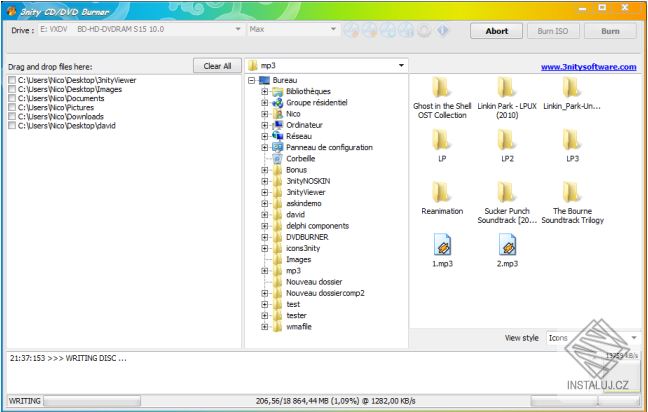Select the 3nityNOSKIN folder in tree
Screen dimensions: 648x412
pyautogui.click(x=308, y=181)
